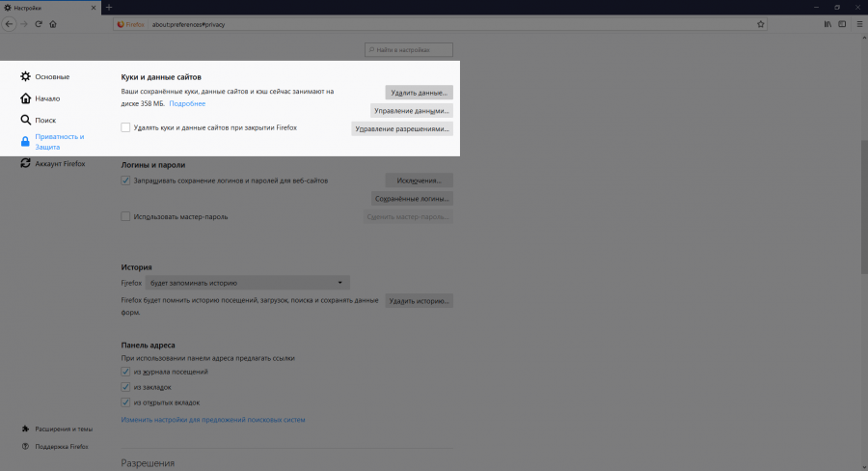The width and height of the screenshot is (868, 471).
Task: Click the Back navigation arrow
Action: (x=9, y=24)
